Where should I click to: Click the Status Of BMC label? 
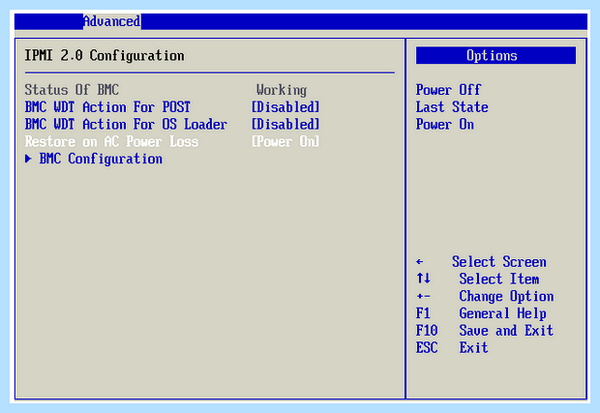click(72, 90)
